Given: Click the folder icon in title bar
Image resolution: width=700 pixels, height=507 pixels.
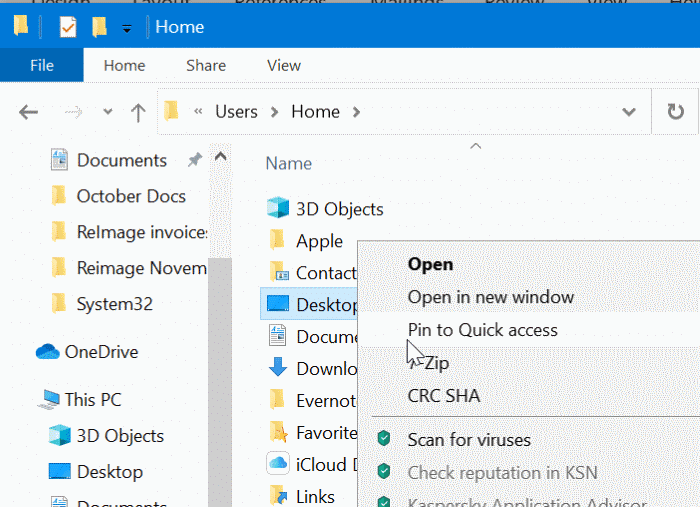Looking at the screenshot, I should [21, 26].
